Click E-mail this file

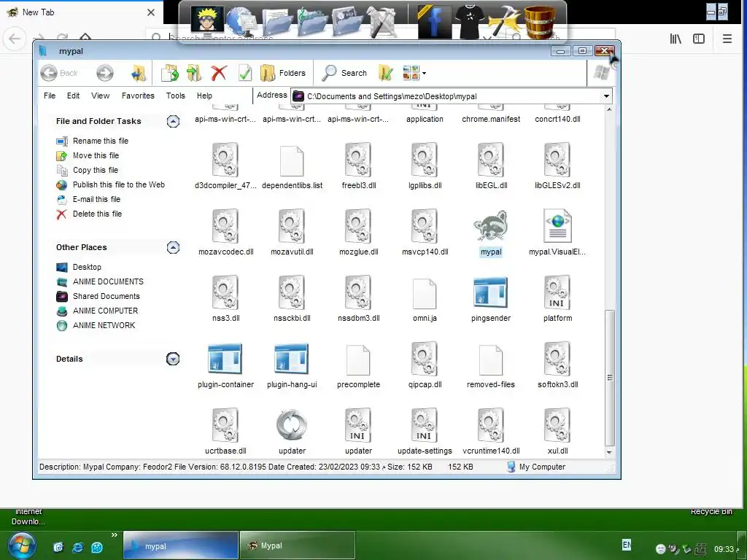[x=97, y=200]
